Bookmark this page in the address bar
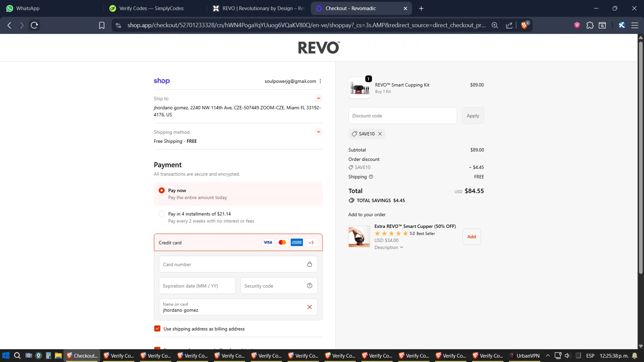Image resolution: width=644 pixels, height=362 pixels. pos(102,25)
